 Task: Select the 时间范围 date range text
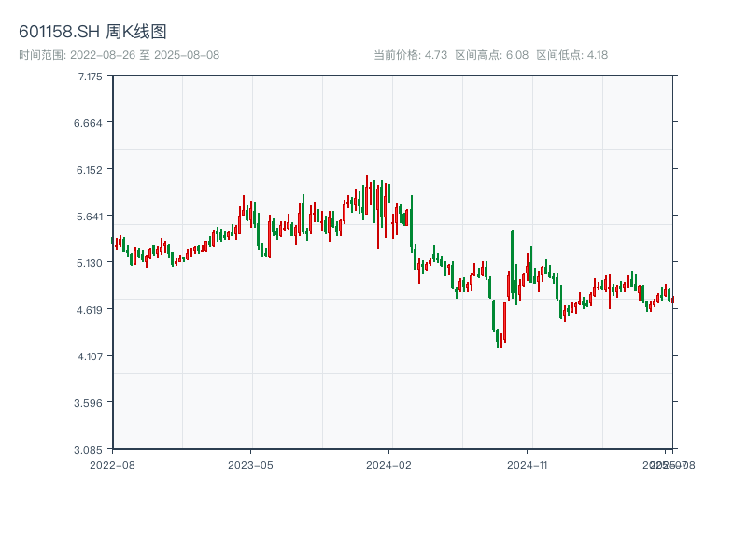coord(119,55)
